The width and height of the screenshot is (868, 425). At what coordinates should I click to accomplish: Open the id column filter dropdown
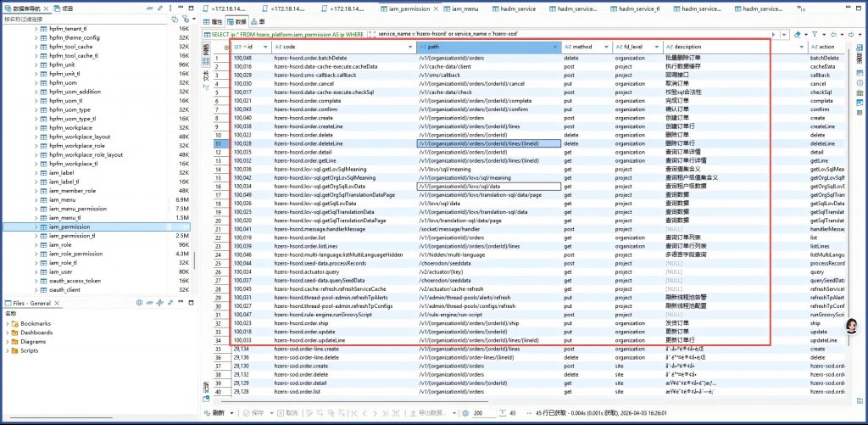coord(266,46)
